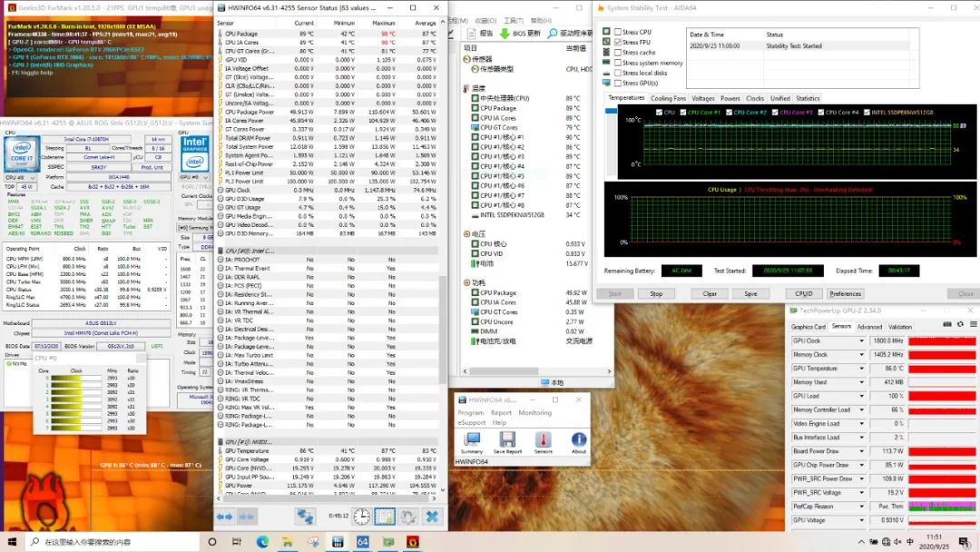Uncheck the Stress FPU checkbox

[618, 42]
